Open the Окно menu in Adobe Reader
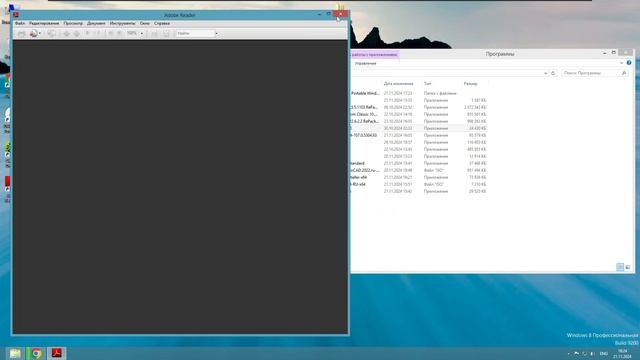This screenshot has width=640, height=360. [145, 23]
